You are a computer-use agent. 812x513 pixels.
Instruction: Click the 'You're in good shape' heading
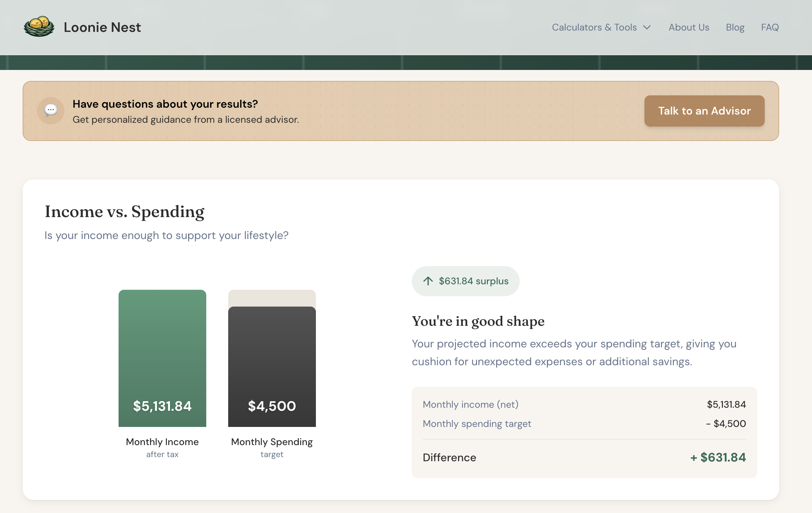pos(478,321)
